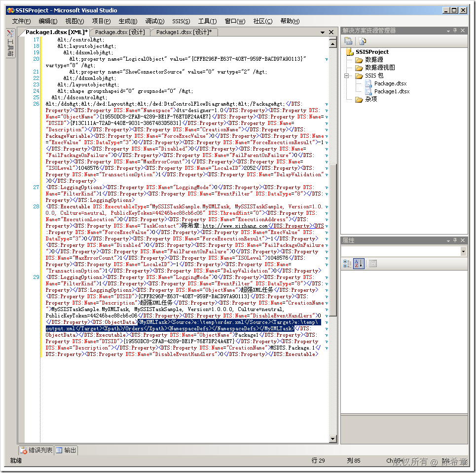
Task: Close the Solution Explorer panel
Action: pyautogui.click(x=462, y=31)
